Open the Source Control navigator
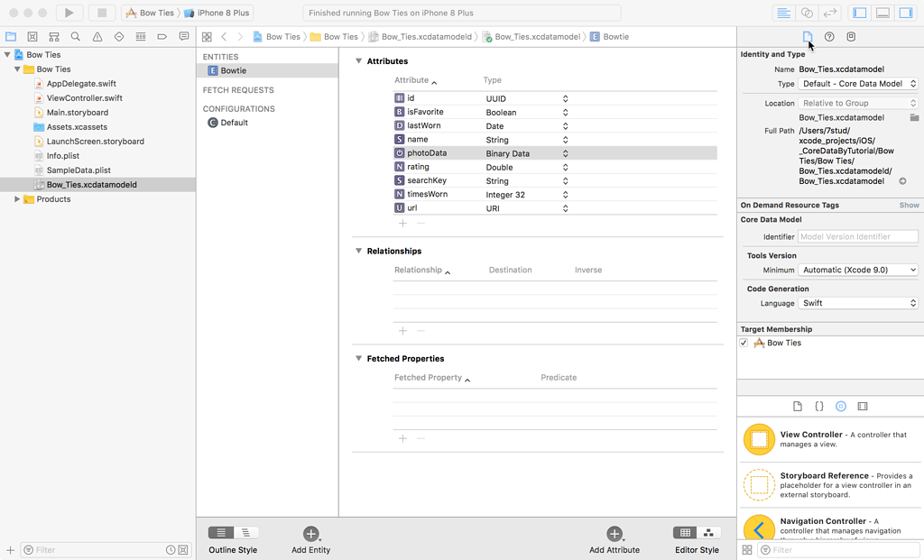 [32, 36]
